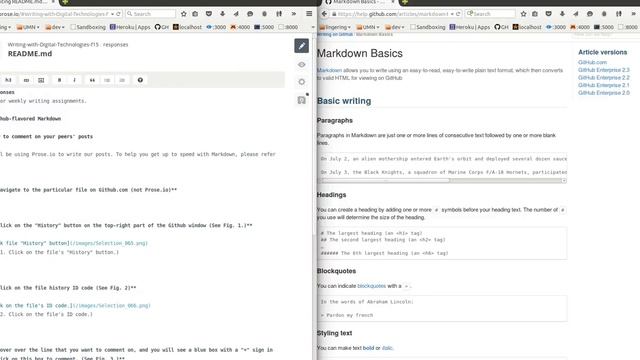Toggle bold formatting in Prose toolbar

click(60, 80)
